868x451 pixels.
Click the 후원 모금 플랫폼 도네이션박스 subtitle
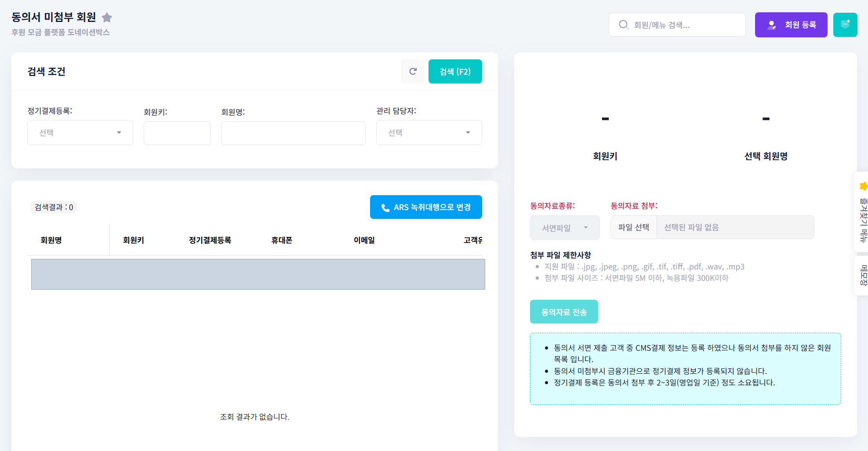coord(61,32)
